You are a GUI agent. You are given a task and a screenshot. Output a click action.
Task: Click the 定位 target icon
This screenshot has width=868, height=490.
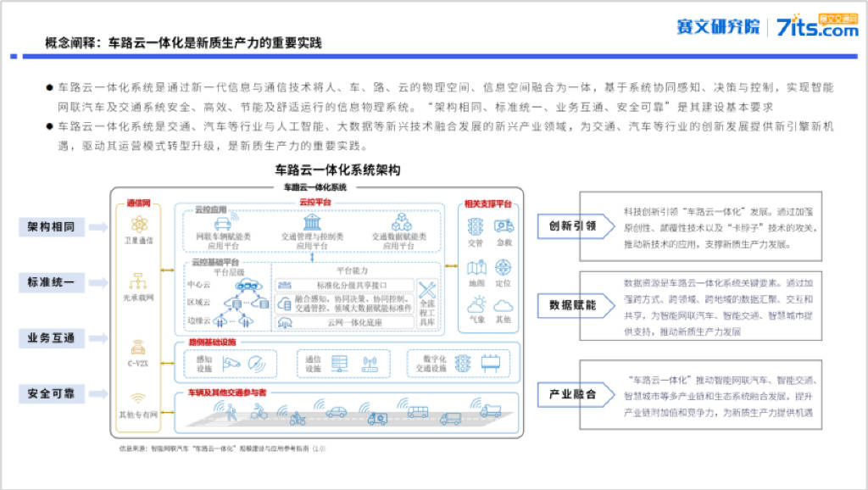coord(504,267)
